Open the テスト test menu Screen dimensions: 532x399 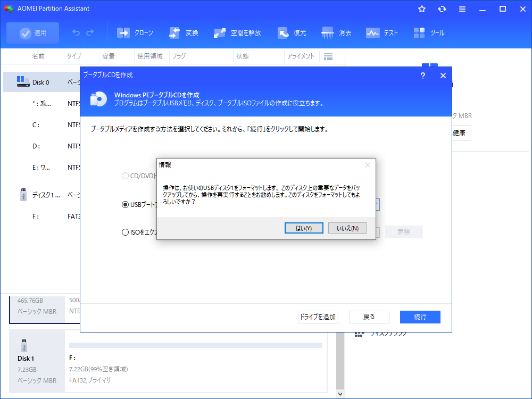381,33
